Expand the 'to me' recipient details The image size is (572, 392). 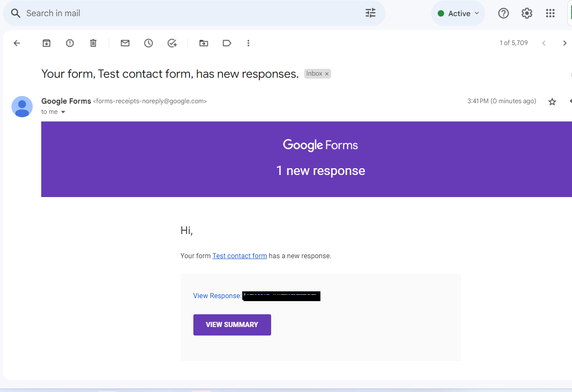pos(63,112)
